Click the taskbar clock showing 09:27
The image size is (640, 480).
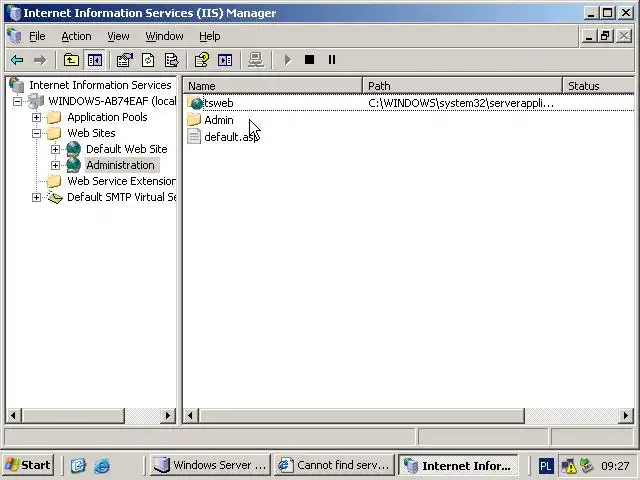[615, 466]
